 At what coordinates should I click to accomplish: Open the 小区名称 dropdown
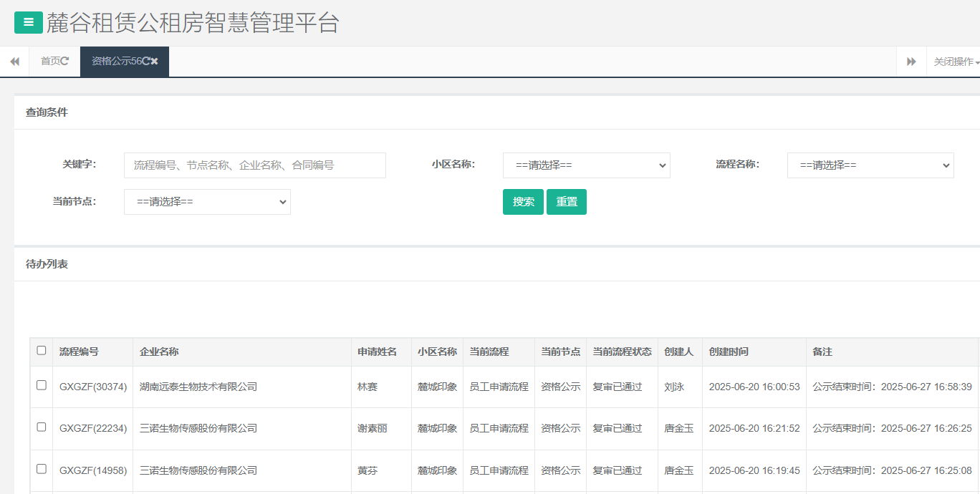(x=586, y=165)
